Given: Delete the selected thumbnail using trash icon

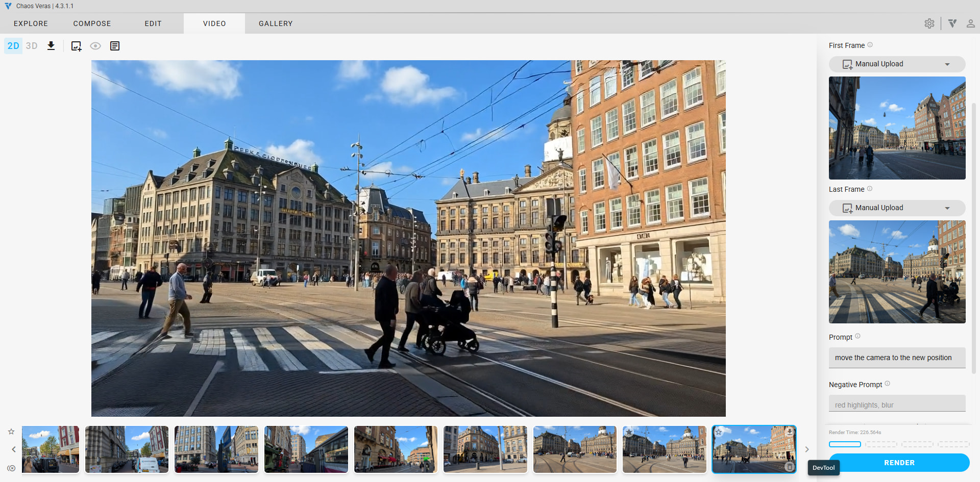Looking at the screenshot, I should pos(789,467).
